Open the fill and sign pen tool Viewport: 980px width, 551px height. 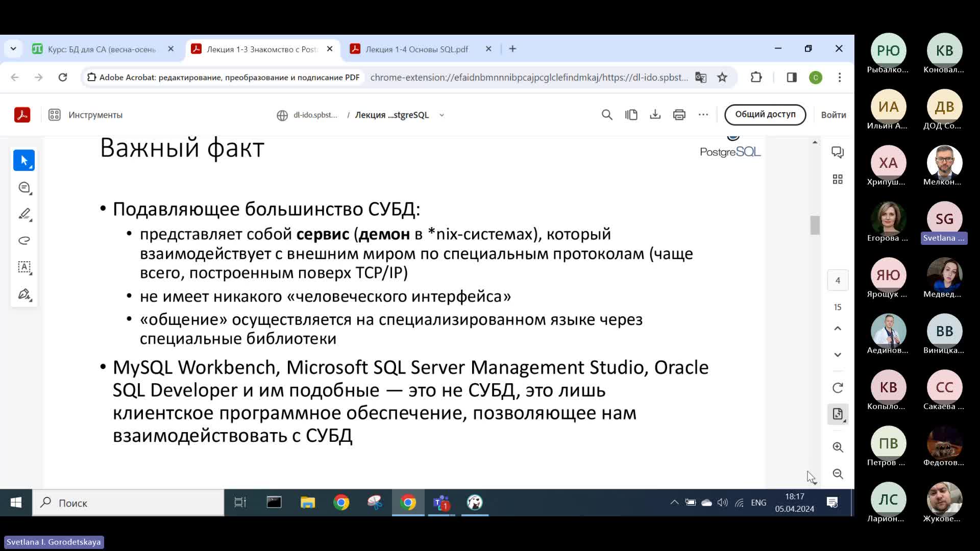tap(24, 294)
